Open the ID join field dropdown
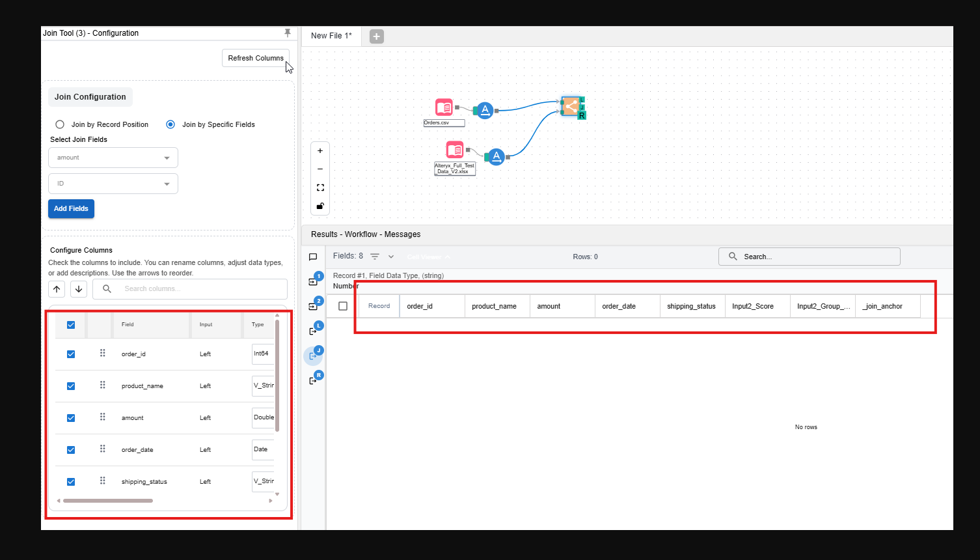Screen dimensions: 980x560 [113, 184]
